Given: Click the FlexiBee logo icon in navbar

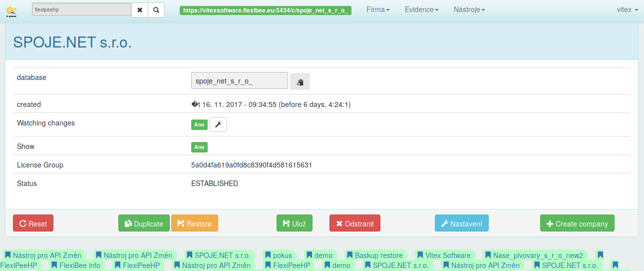Looking at the screenshot, I should 11,11.
